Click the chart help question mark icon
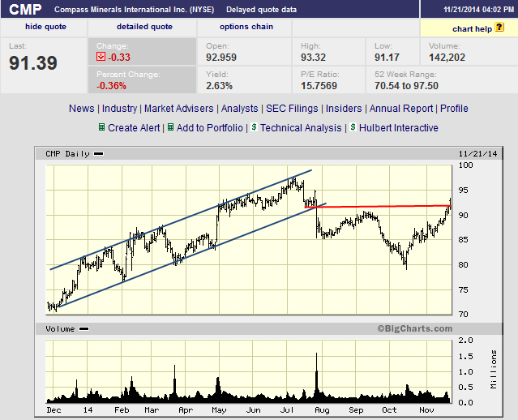518x420 pixels. point(499,27)
